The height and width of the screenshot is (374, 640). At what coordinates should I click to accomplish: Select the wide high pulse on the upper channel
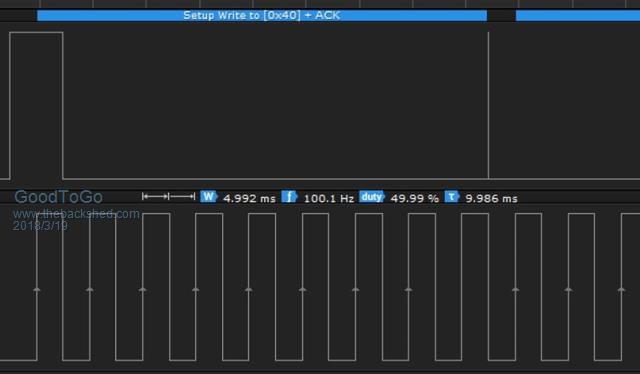pos(36,105)
